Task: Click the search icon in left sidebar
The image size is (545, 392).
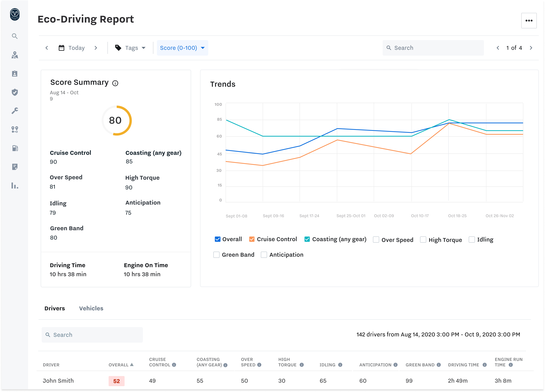Action: point(15,36)
